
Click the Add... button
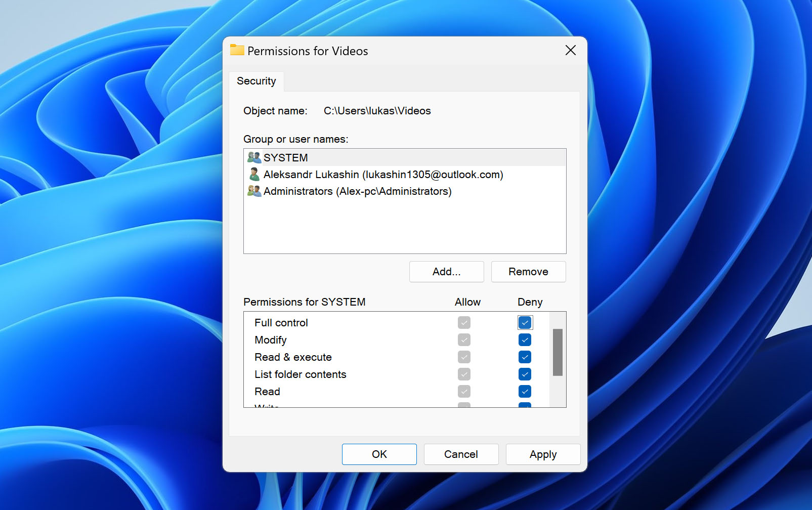click(x=446, y=272)
